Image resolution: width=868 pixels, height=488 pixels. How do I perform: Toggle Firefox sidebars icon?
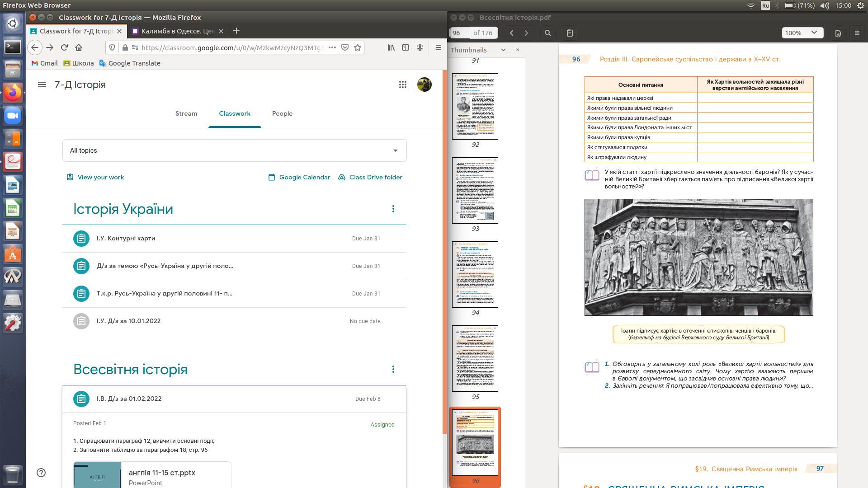pos(406,47)
